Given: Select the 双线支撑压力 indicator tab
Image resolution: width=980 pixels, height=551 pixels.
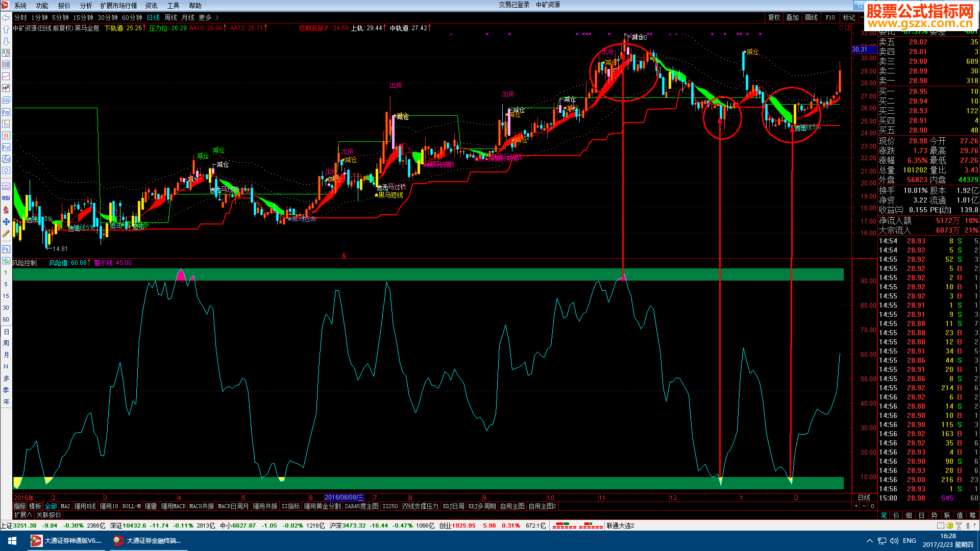Looking at the screenshot, I should coord(420,506).
